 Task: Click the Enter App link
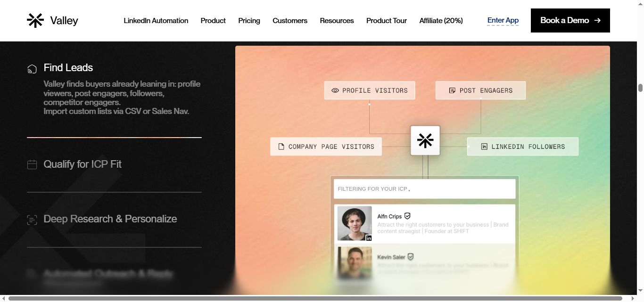coord(503,20)
